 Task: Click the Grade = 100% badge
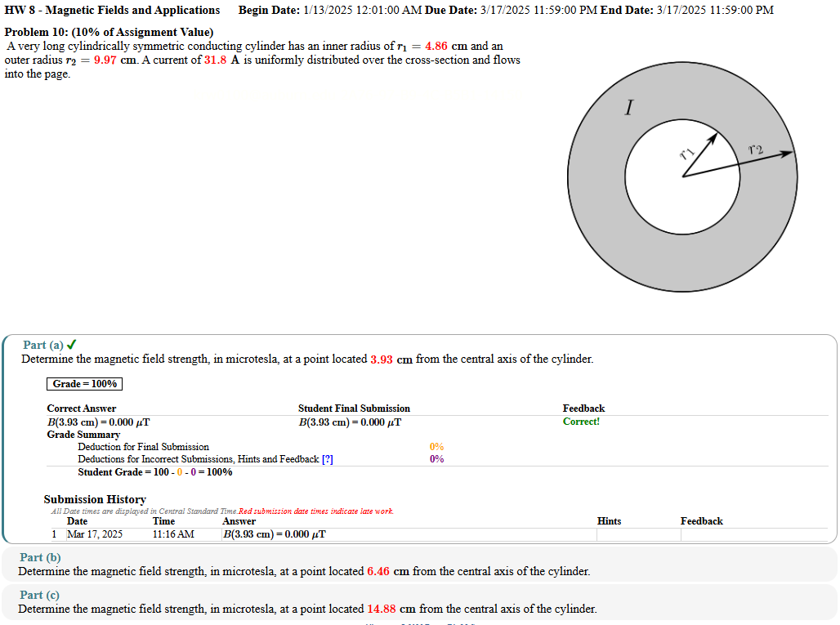[83, 383]
